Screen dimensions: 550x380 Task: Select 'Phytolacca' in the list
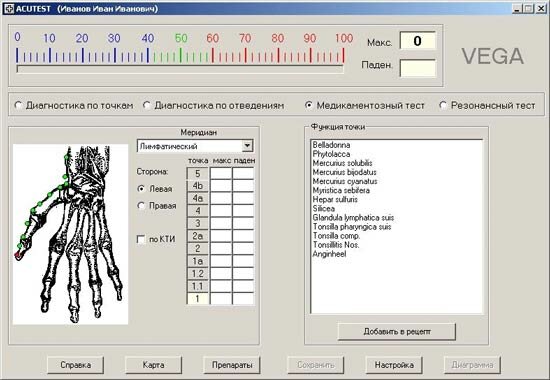coord(331,154)
